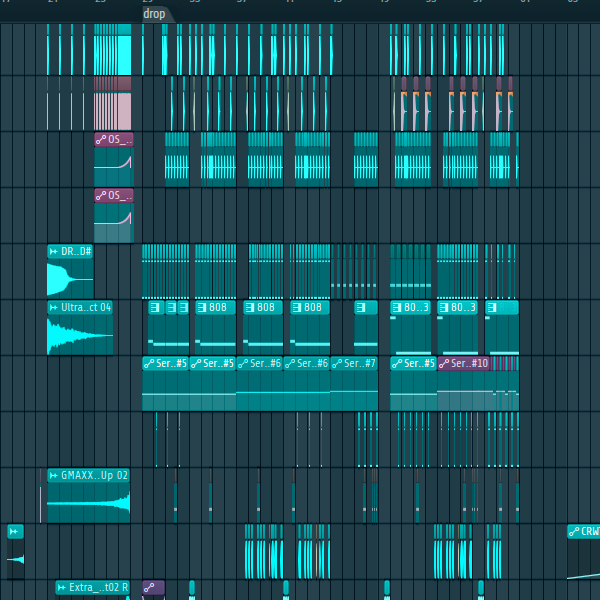Screen dimensions: 600x600
Task: Open the small unlabeled audio clip icon below GMAXX row
Action: (14, 532)
